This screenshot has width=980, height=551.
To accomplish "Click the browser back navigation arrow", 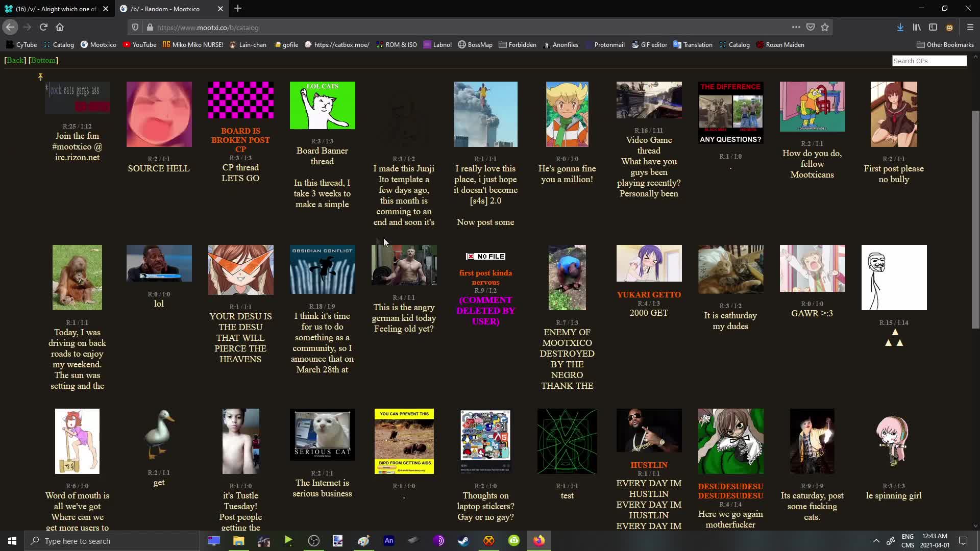I will pyautogui.click(x=10, y=27).
